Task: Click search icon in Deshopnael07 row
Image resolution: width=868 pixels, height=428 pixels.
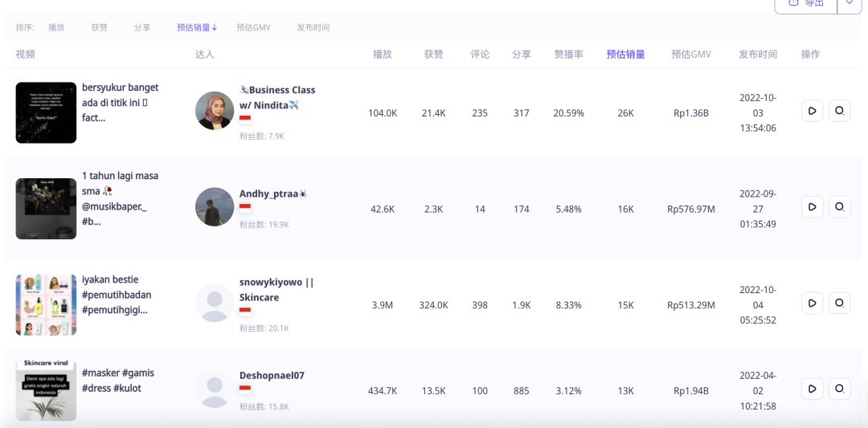Action: (839, 389)
